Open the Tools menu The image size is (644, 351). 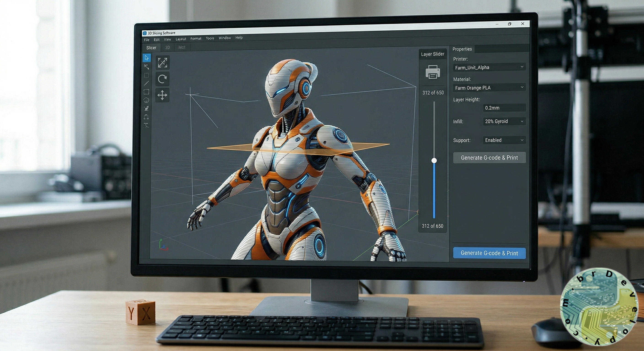[209, 38]
